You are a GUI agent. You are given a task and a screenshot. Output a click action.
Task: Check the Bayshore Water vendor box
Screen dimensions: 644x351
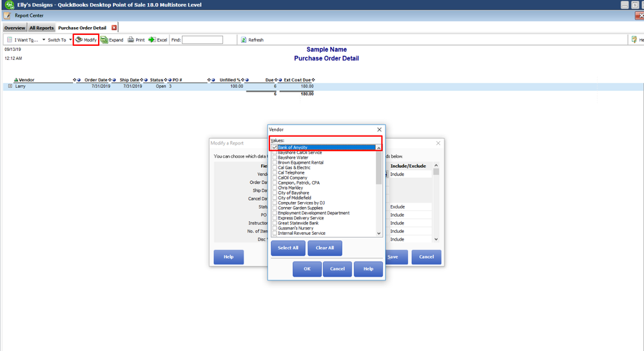[275, 157]
